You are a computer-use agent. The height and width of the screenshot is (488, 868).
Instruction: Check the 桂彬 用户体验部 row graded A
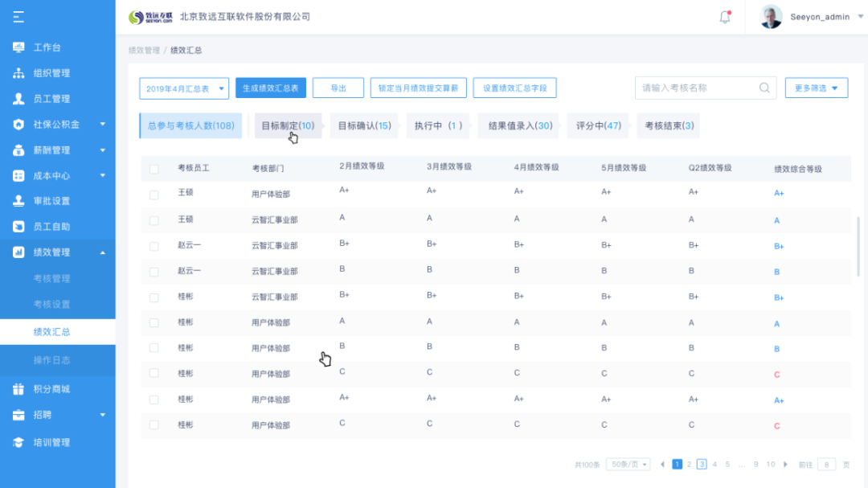154,322
